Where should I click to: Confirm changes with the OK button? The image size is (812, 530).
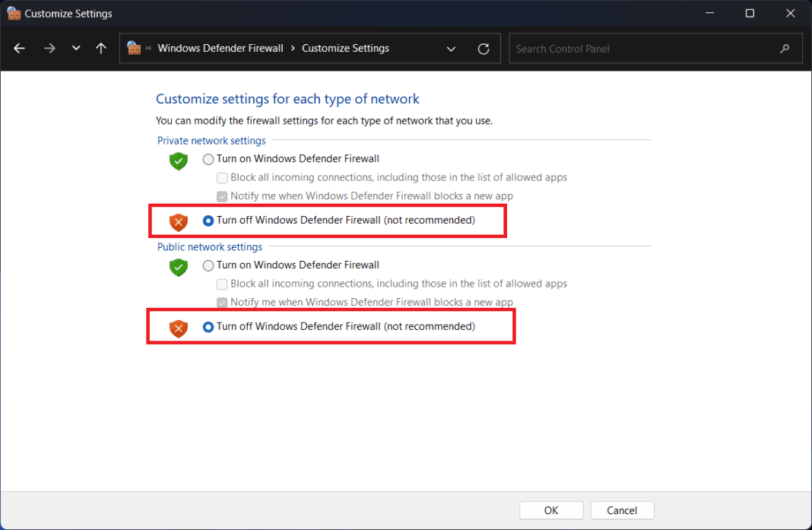[x=551, y=510]
